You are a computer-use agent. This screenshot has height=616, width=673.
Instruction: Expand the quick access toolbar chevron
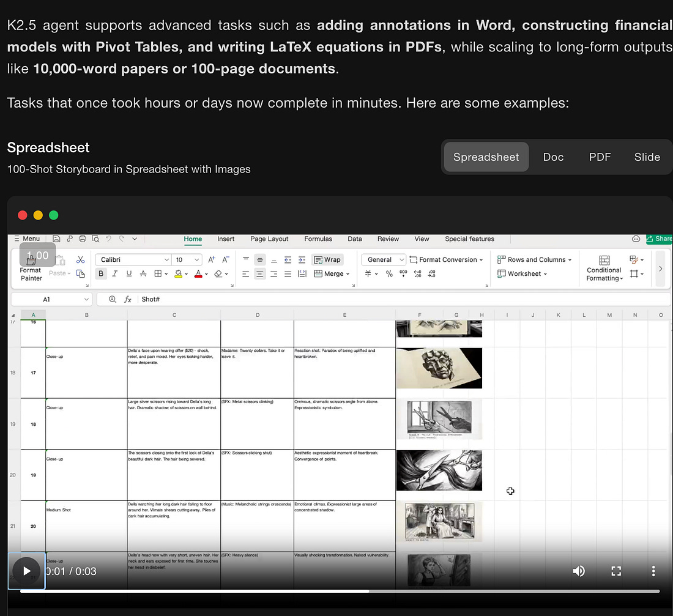coord(135,239)
